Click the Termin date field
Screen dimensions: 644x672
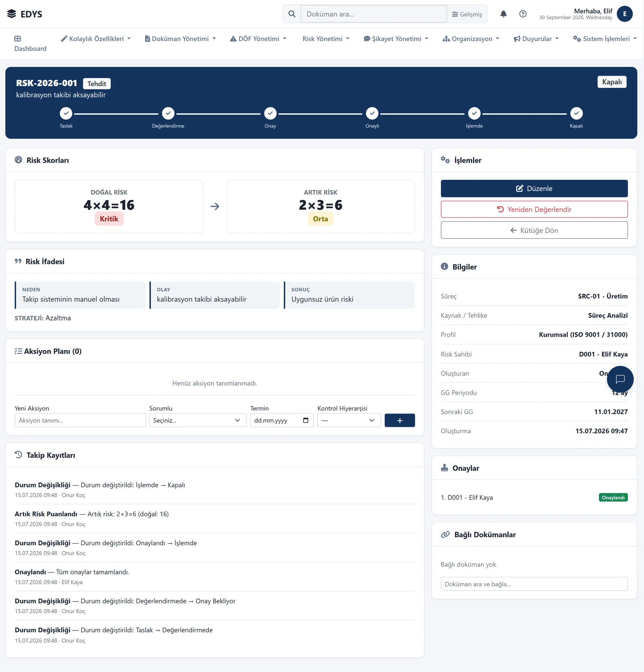point(282,420)
